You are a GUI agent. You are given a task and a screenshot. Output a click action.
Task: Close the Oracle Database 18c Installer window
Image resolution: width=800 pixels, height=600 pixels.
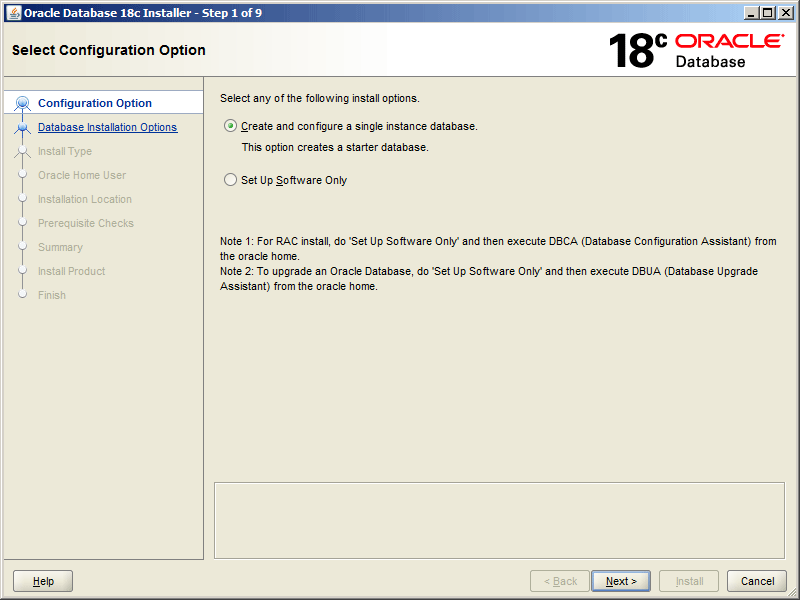coord(786,13)
